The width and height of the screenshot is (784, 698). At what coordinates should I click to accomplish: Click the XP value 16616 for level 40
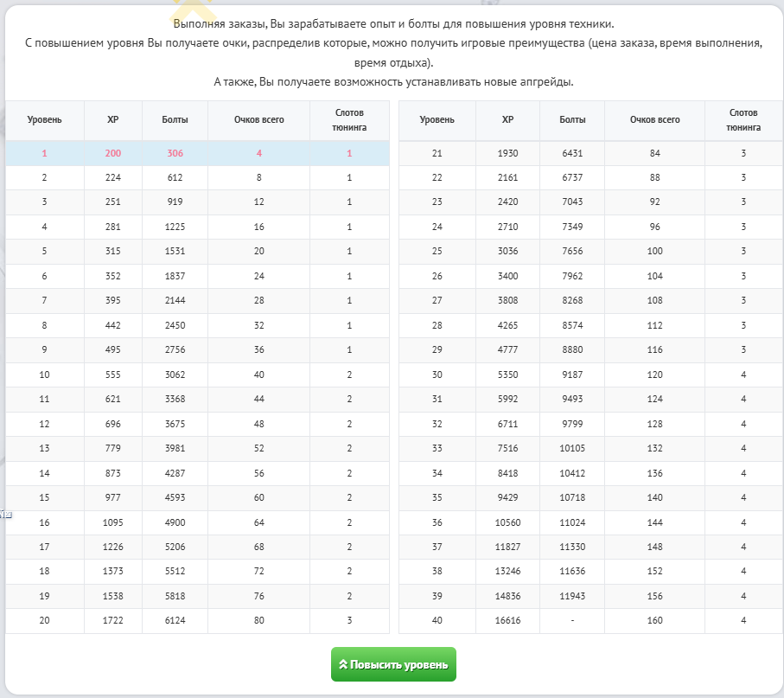507,620
